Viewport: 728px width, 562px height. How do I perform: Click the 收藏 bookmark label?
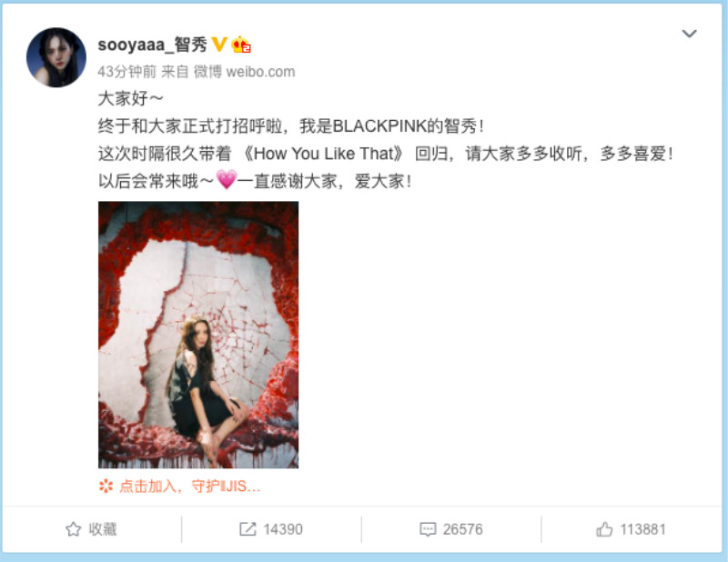point(103,529)
